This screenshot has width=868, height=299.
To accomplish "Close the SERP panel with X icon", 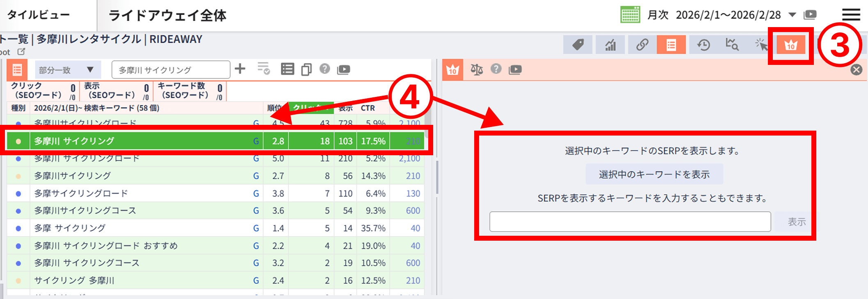I will click(x=856, y=70).
